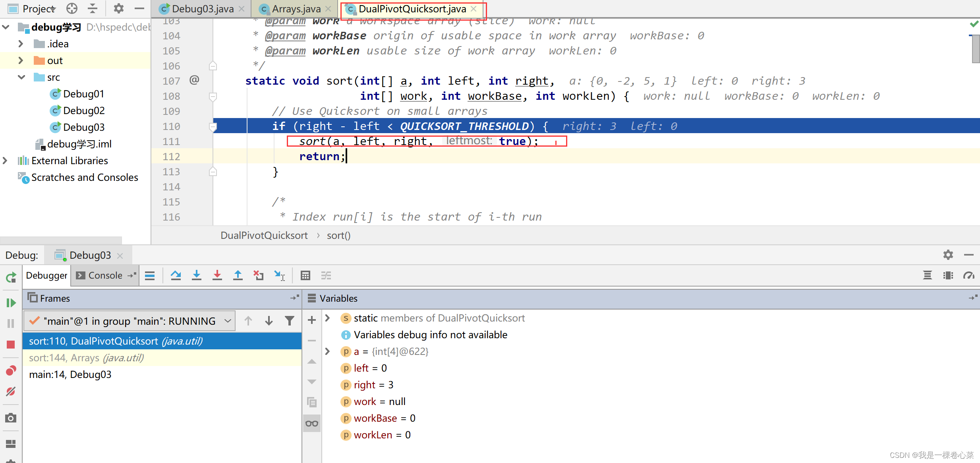The height and width of the screenshot is (463, 980).
Task: Click the Step Into debugger icon
Action: coord(196,275)
